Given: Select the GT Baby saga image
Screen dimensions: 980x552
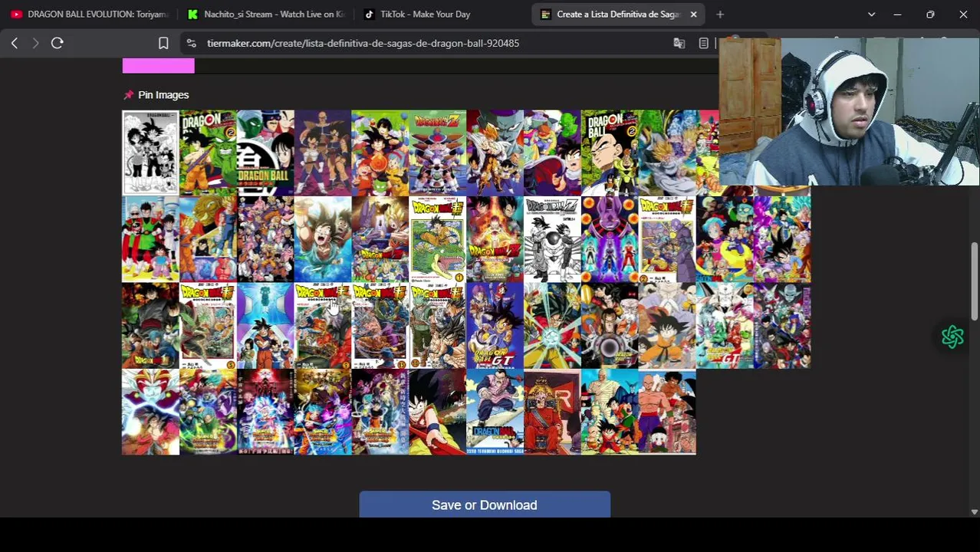Looking at the screenshot, I should tap(553, 326).
